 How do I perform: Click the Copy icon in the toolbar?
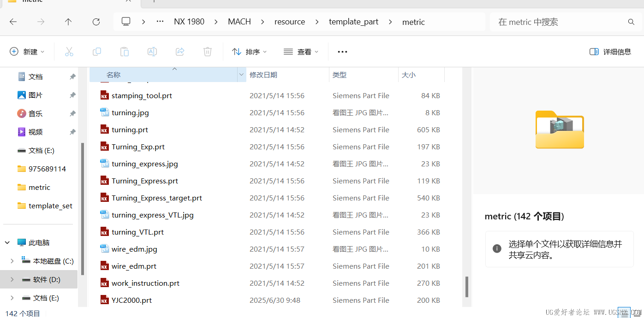pyautogui.click(x=97, y=52)
